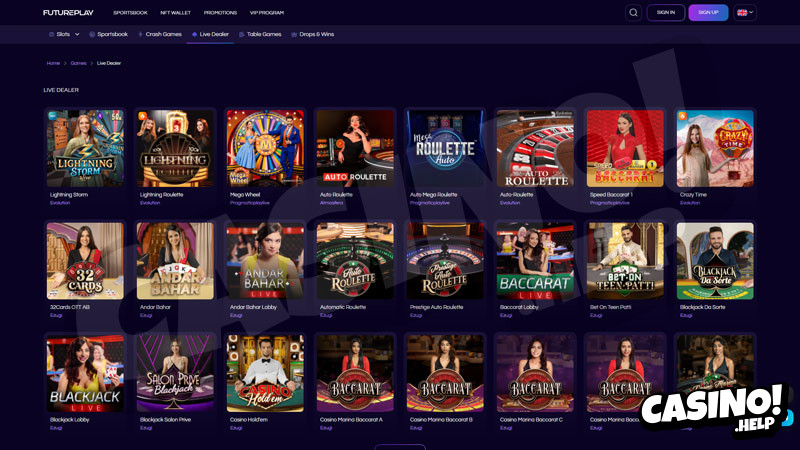Go to Home breadcrumb link
The image size is (800, 450).
53,63
